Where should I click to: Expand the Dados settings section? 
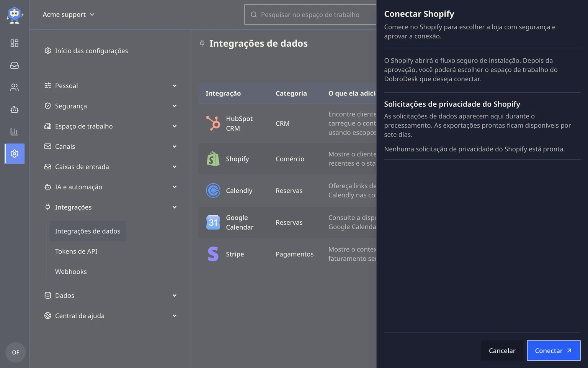(x=111, y=296)
